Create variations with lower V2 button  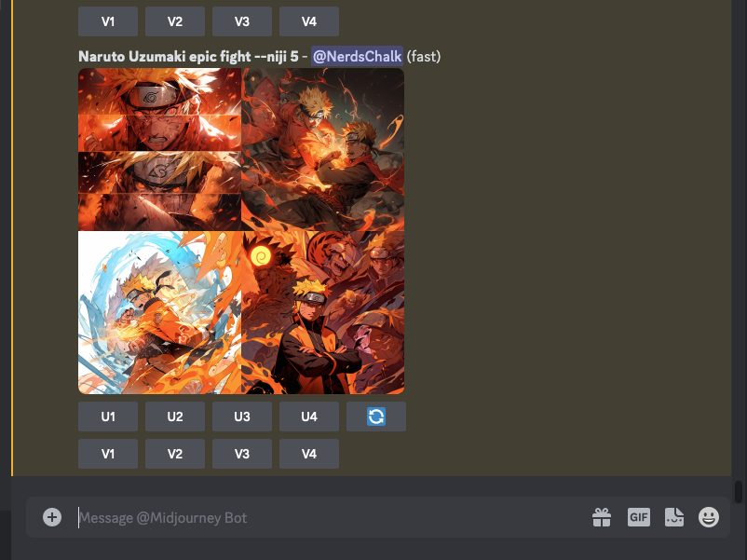[x=175, y=454]
